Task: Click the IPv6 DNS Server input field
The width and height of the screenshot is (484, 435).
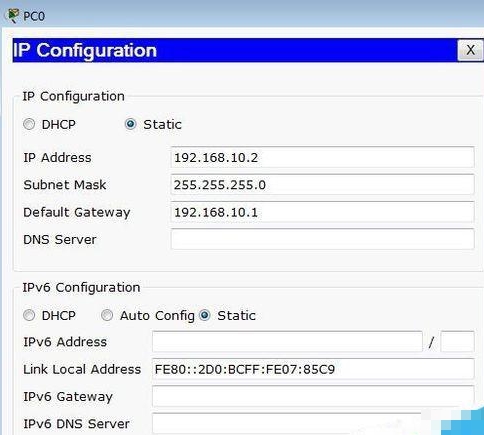Action: 287,424
